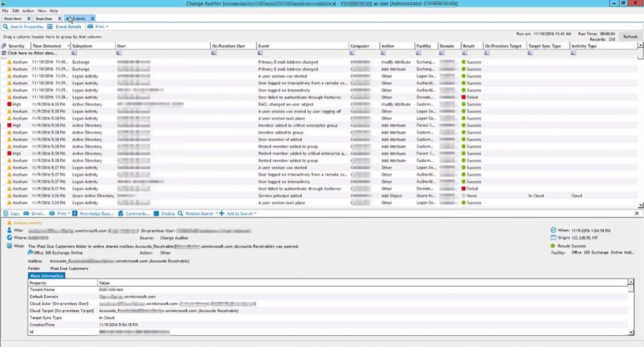Sort by the Time Detected column header
Image resolution: width=644 pixels, height=347 pixels.
click(x=47, y=46)
